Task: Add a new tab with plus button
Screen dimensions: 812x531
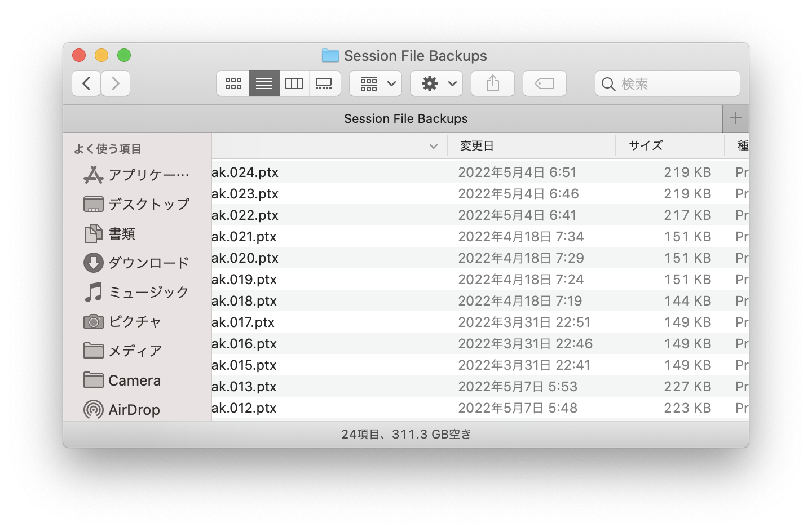Action: [735, 118]
